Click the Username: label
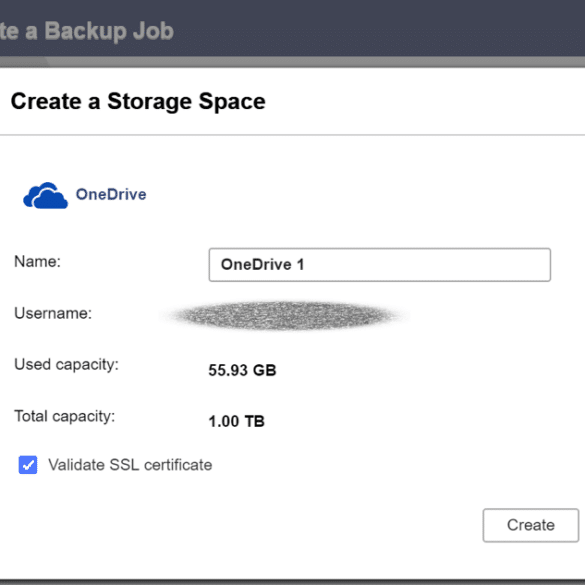Image resolution: width=585 pixels, height=585 pixels. coord(53,313)
